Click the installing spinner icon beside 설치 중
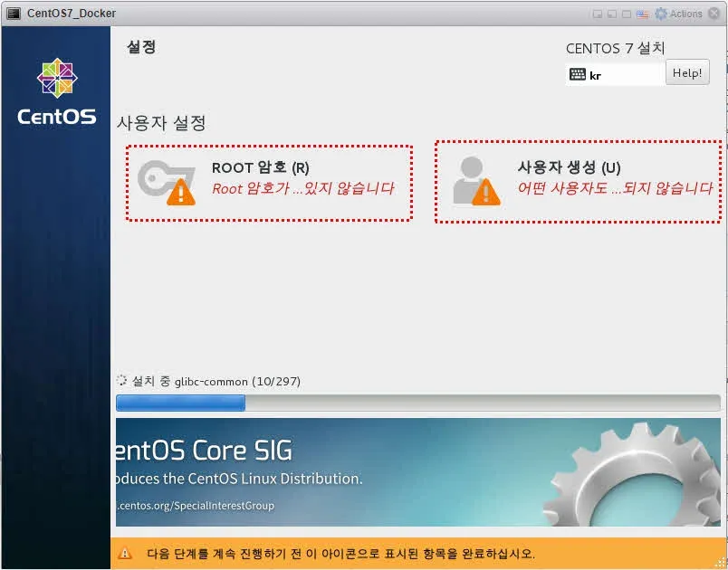Image resolution: width=728 pixels, height=570 pixels. click(x=122, y=381)
